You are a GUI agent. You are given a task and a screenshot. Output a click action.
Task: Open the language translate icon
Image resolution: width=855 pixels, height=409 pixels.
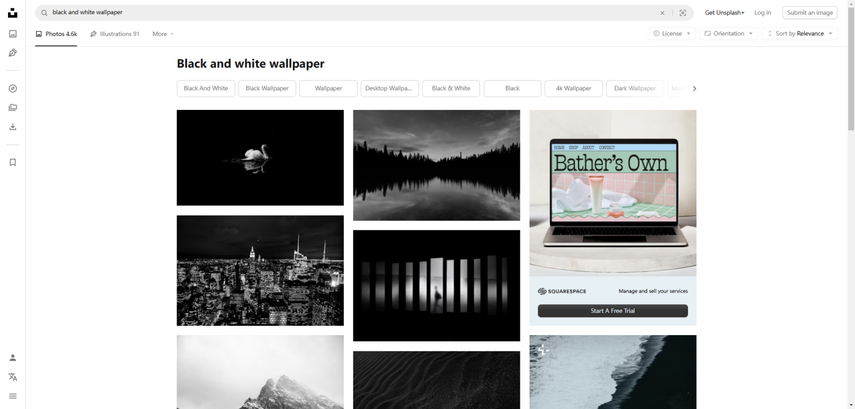tap(13, 377)
